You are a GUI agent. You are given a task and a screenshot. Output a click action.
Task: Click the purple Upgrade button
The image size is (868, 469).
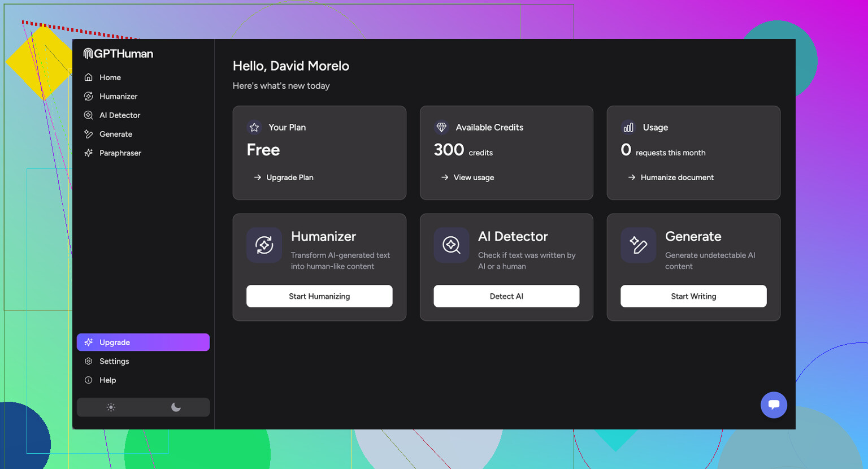pos(143,342)
